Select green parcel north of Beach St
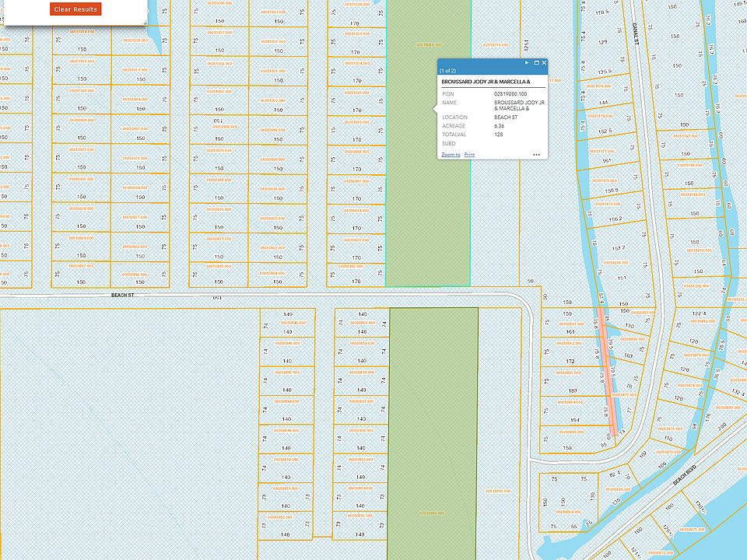747x560 pixels. 428,194
